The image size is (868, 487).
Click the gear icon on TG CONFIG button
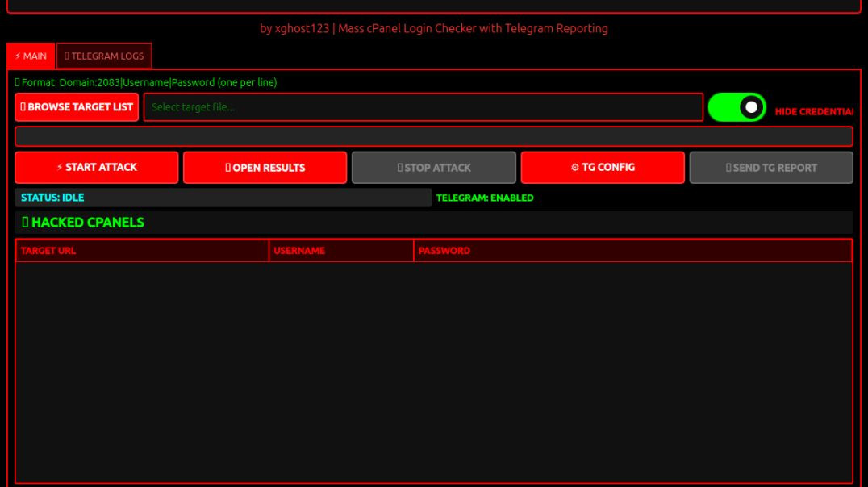point(575,167)
